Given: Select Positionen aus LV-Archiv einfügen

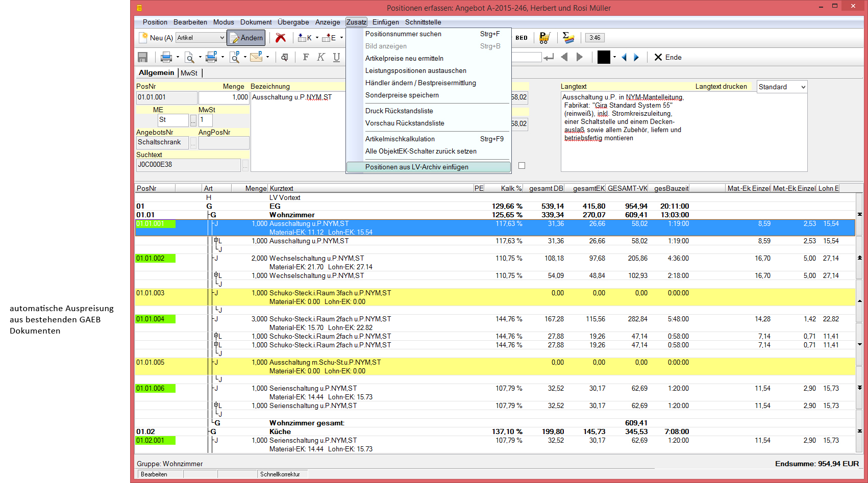Looking at the screenshot, I should pos(428,167).
